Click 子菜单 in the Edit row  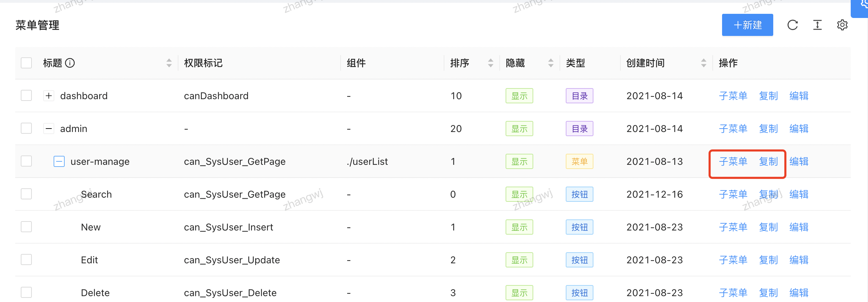(x=733, y=260)
